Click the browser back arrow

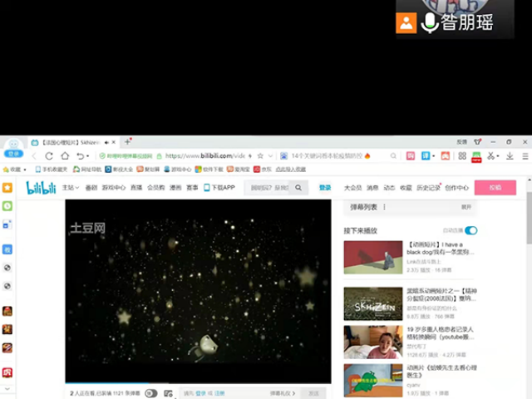click(x=34, y=156)
